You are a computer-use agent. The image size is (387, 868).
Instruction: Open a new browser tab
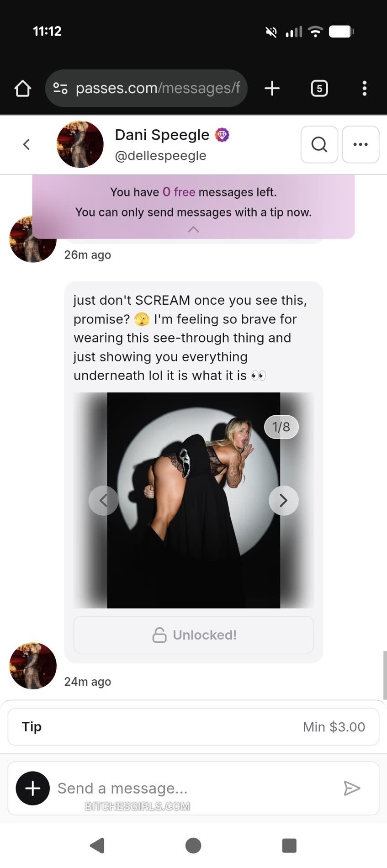pyautogui.click(x=272, y=88)
